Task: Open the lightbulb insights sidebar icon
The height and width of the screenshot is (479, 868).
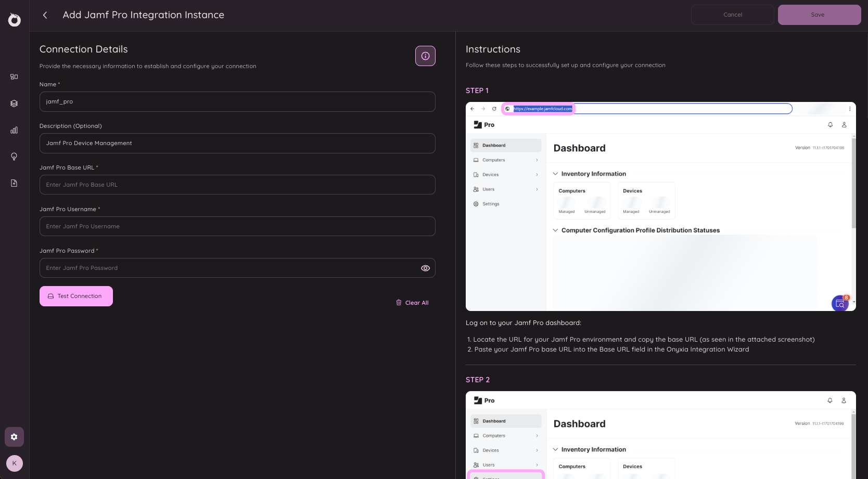Action: pyautogui.click(x=14, y=157)
